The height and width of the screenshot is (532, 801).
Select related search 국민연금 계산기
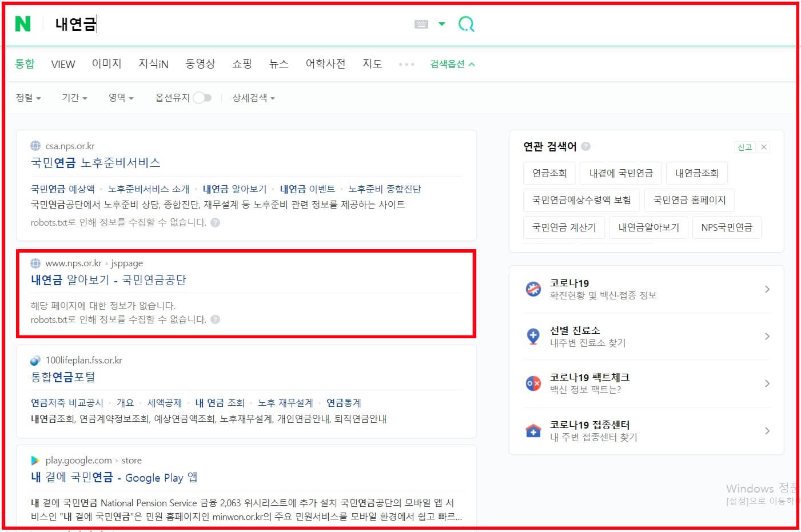[x=564, y=227]
